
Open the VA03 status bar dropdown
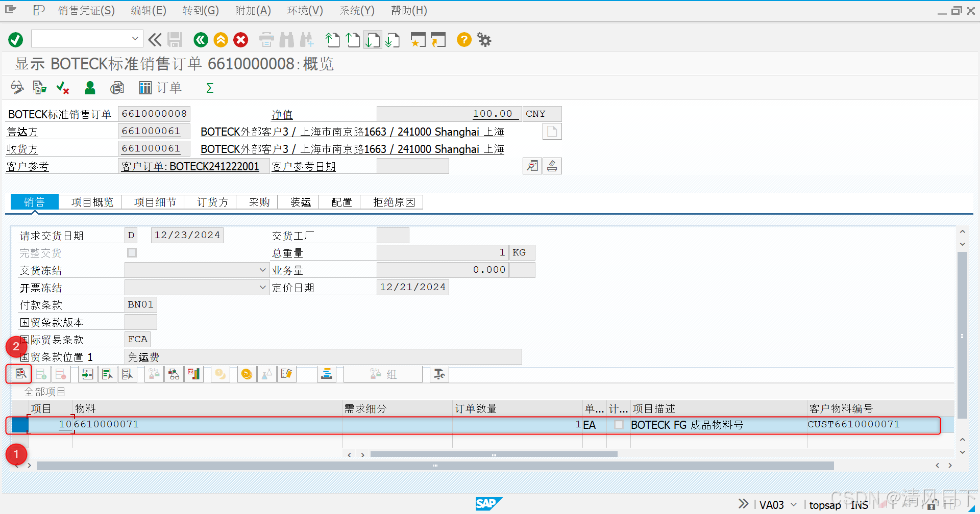794,505
